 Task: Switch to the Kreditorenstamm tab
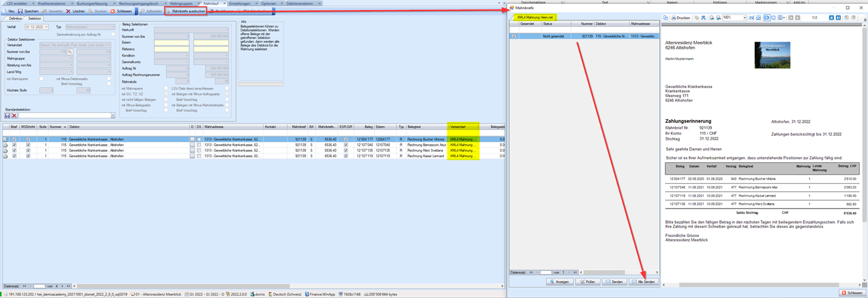coord(52,3)
